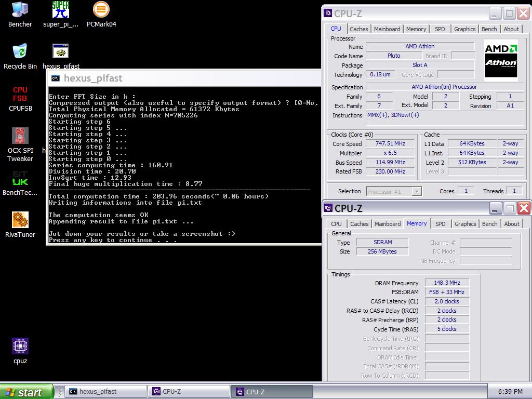This screenshot has height=399, width=532.
Task: Select the second highlighted CPU-Z taskbar button
Action: 272,392
